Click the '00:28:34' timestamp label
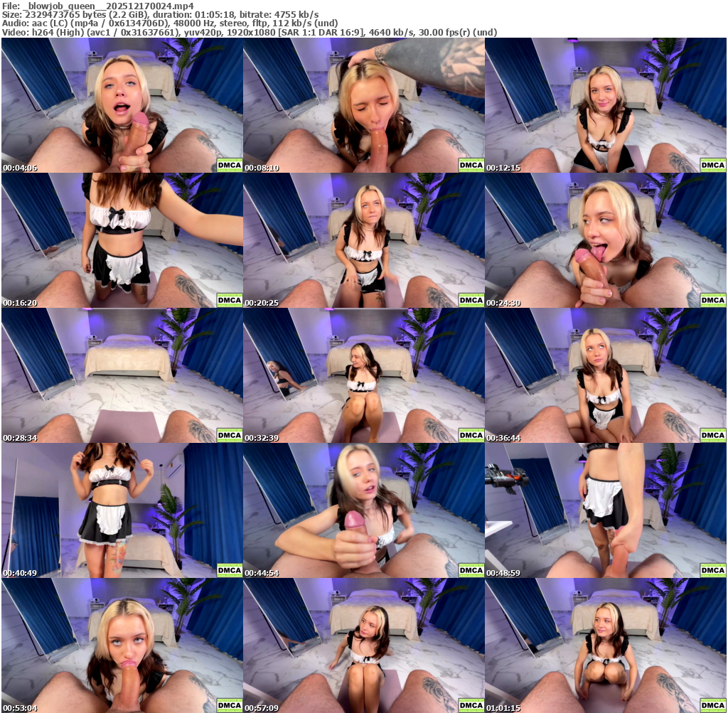Image resolution: width=728 pixels, height=713 pixels. (x=20, y=438)
